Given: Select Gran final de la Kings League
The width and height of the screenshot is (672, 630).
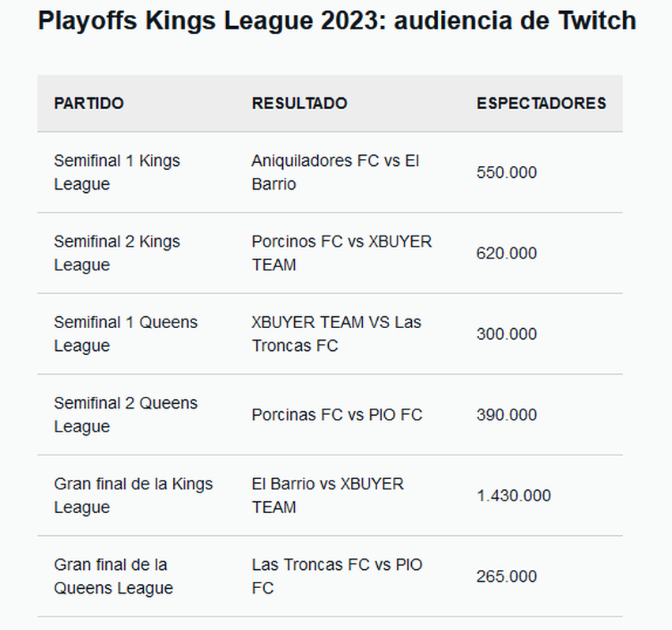Looking at the screenshot, I should click(133, 495).
